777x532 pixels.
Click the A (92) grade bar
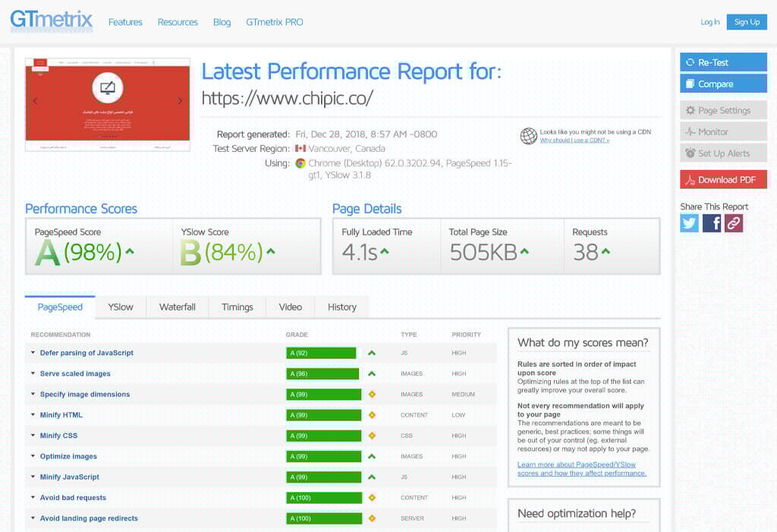tap(321, 353)
